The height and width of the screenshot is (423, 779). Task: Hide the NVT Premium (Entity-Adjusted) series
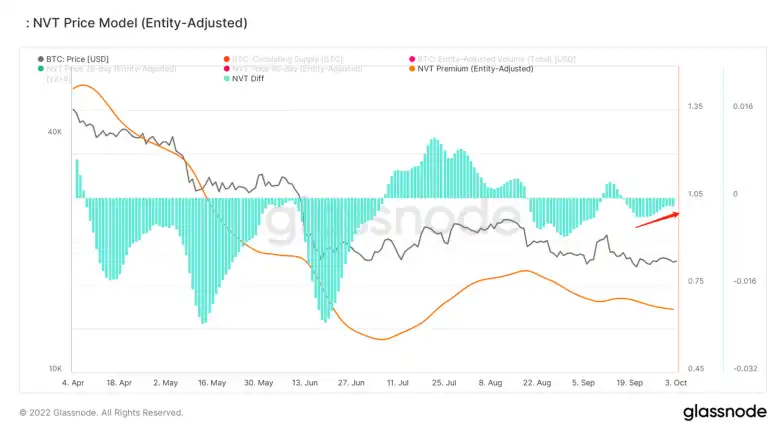click(x=471, y=69)
